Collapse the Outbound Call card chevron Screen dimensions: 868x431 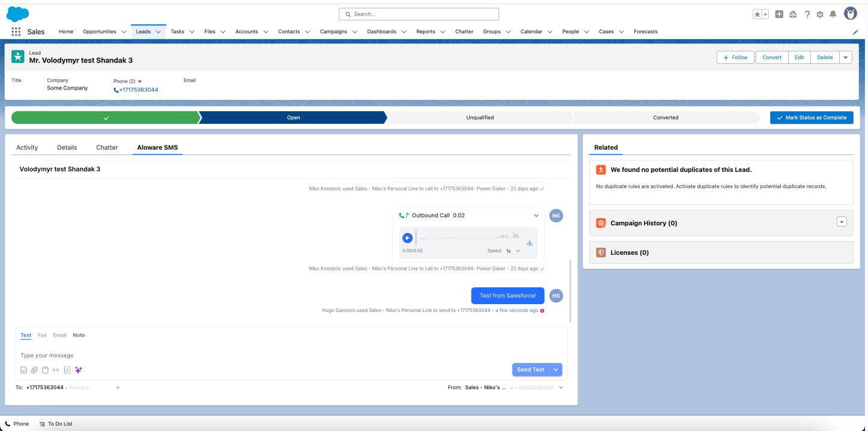[536, 215]
